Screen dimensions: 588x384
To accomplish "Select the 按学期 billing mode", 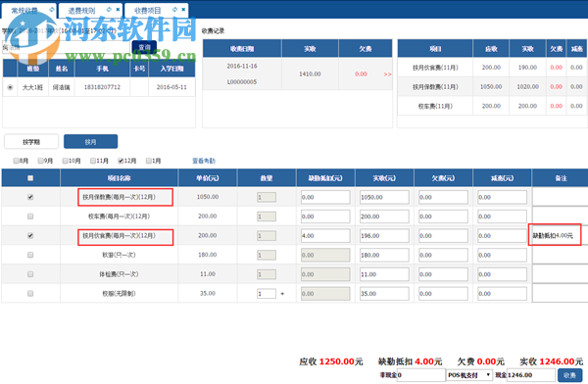I will coord(31,142).
